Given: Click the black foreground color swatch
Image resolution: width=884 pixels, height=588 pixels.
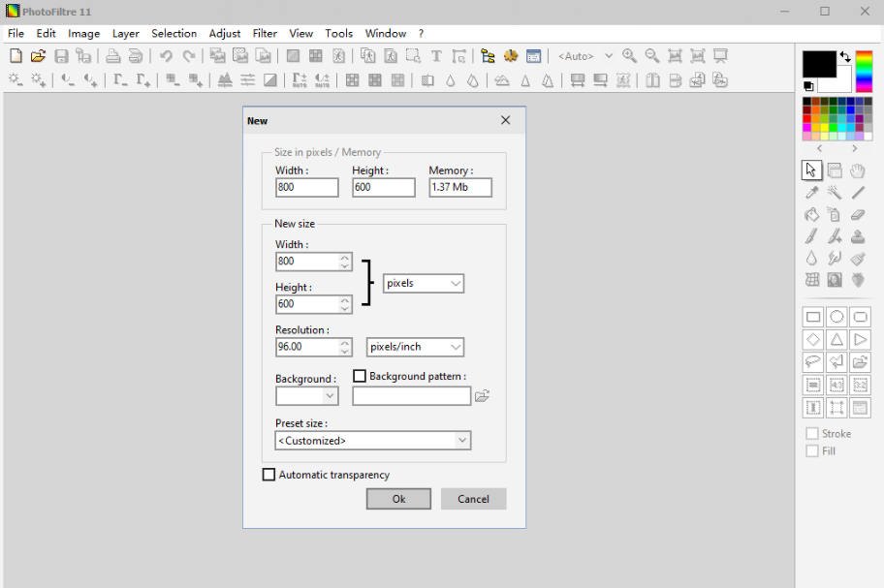Looking at the screenshot, I should pyautogui.click(x=818, y=64).
